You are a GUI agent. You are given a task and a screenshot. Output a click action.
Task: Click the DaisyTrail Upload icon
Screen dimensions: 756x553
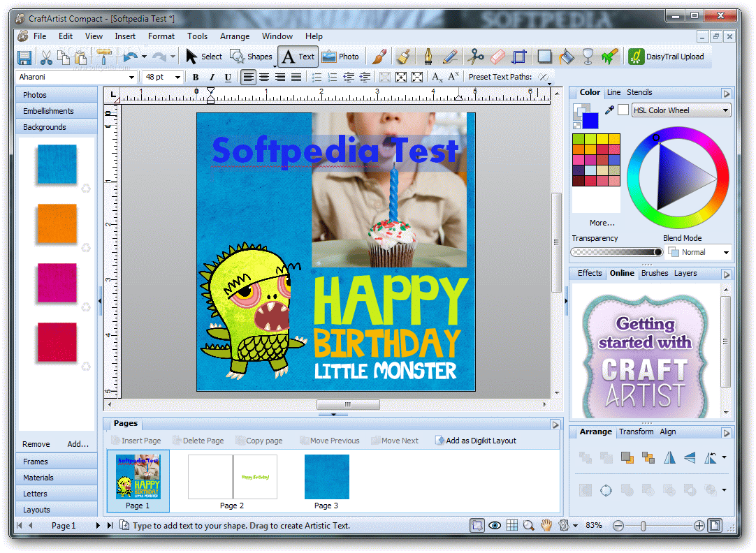click(637, 57)
